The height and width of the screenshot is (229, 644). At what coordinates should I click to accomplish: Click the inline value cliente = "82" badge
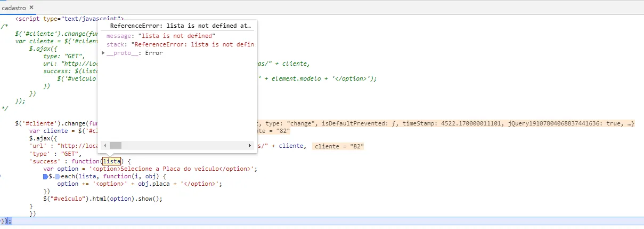click(338, 146)
